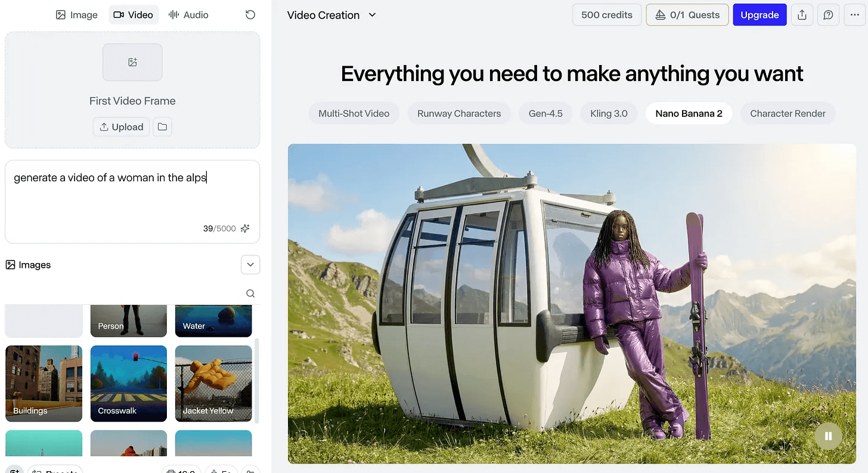
Task: Collapse the Images section chevron
Action: (250, 265)
